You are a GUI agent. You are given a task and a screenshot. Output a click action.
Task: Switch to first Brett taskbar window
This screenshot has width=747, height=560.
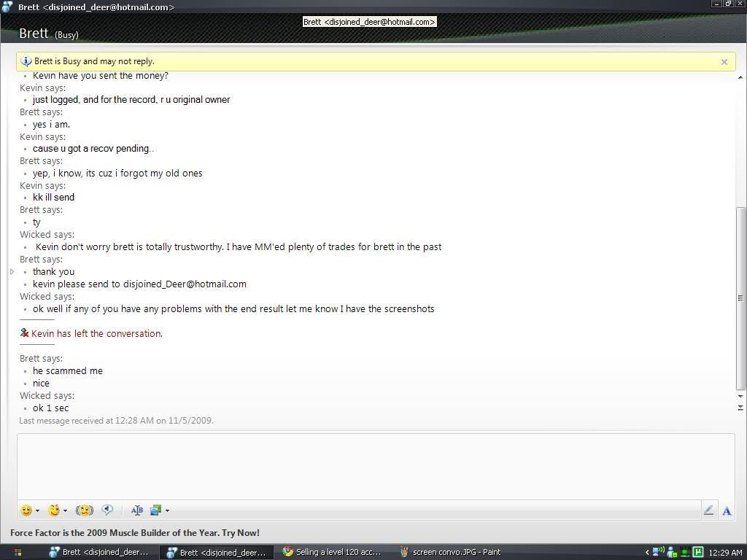[99, 553]
